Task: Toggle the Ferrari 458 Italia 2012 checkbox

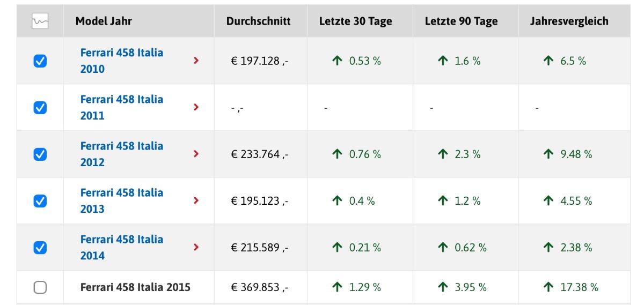Action: tap(40, 154)
